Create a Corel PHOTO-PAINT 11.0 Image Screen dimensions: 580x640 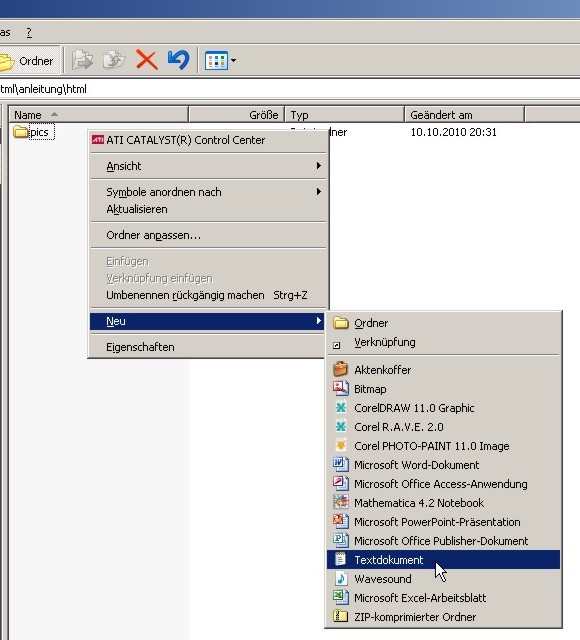(443, 446)
